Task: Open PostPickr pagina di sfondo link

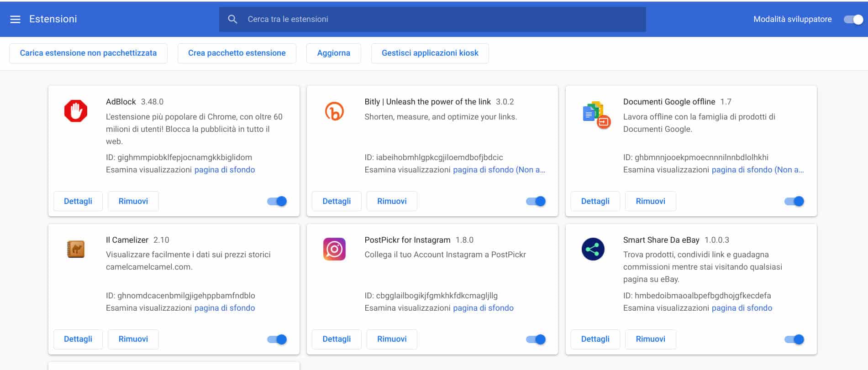Action: 483,308
